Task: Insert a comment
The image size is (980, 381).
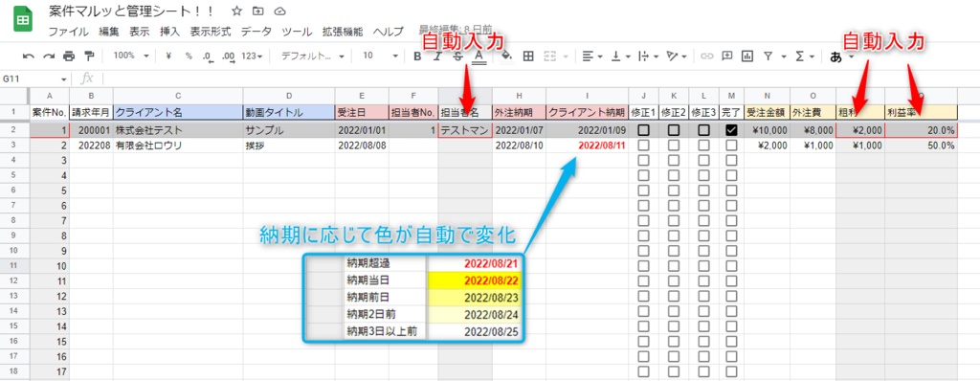Action: pyautogui.click(x=727, y=56)
